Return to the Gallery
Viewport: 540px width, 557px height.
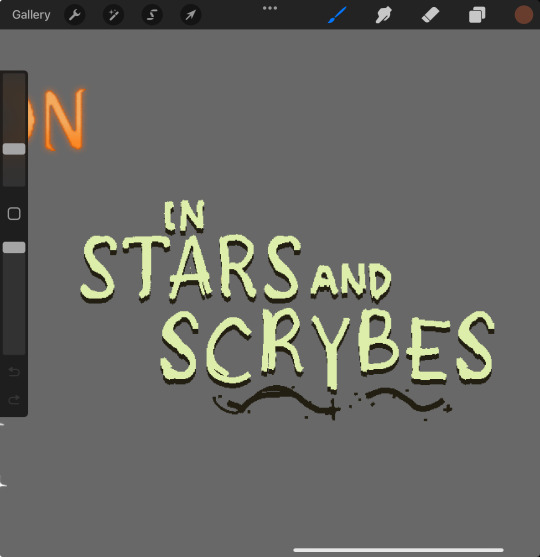click(31, 15)
